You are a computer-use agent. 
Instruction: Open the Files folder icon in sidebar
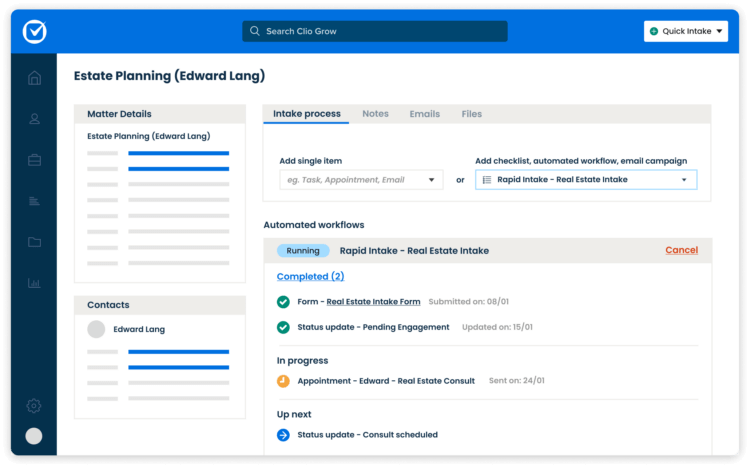34,242
